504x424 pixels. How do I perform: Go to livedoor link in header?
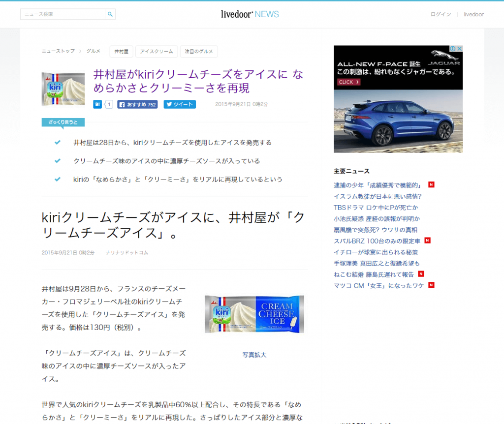tap(473, 14)
